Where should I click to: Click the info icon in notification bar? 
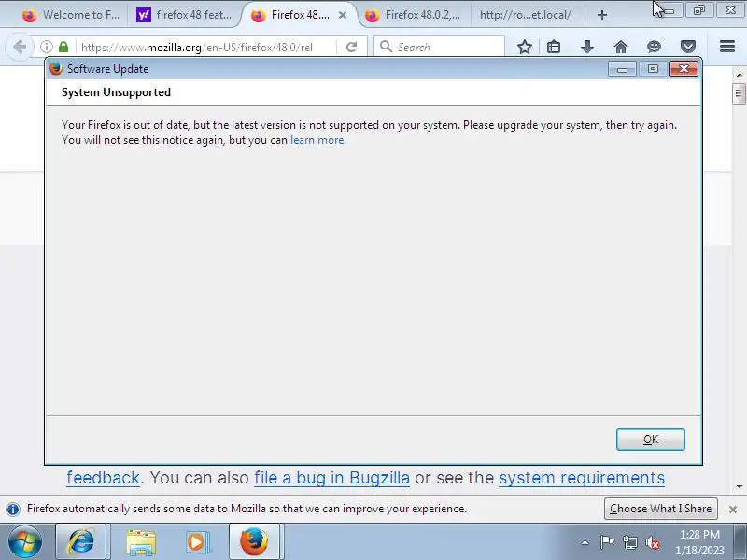pos(13,509)
